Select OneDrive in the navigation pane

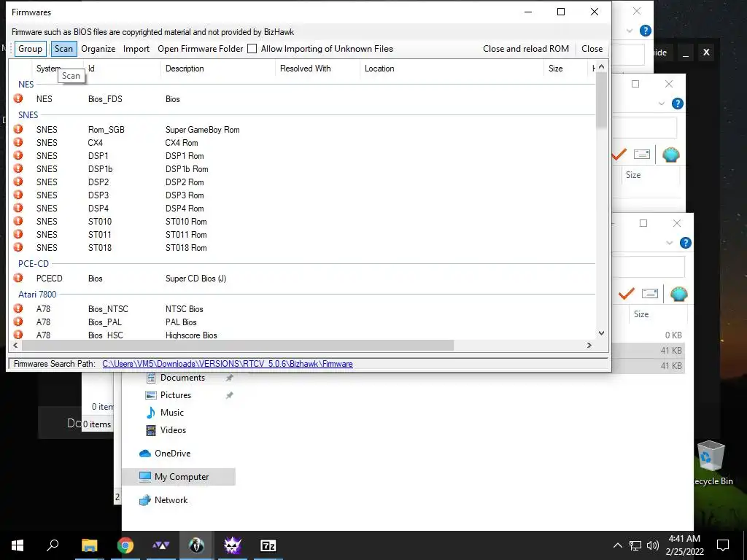tap(172, 454)
